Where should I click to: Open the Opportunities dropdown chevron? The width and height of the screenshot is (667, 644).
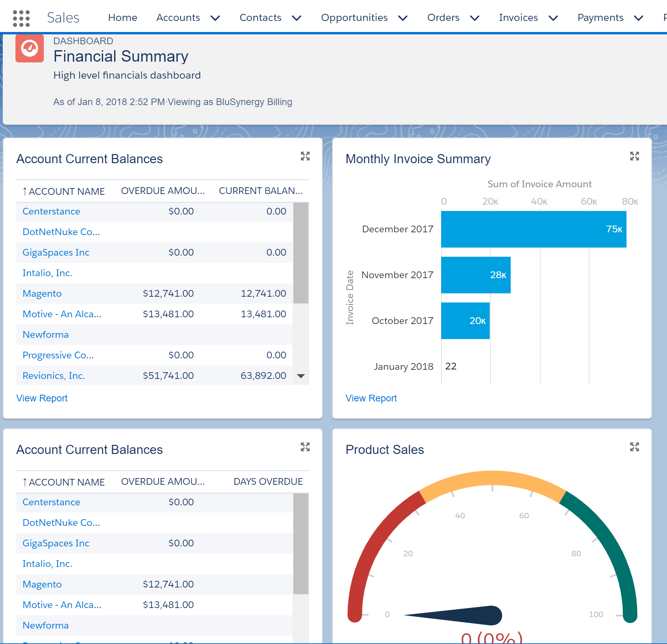(403, 18)
